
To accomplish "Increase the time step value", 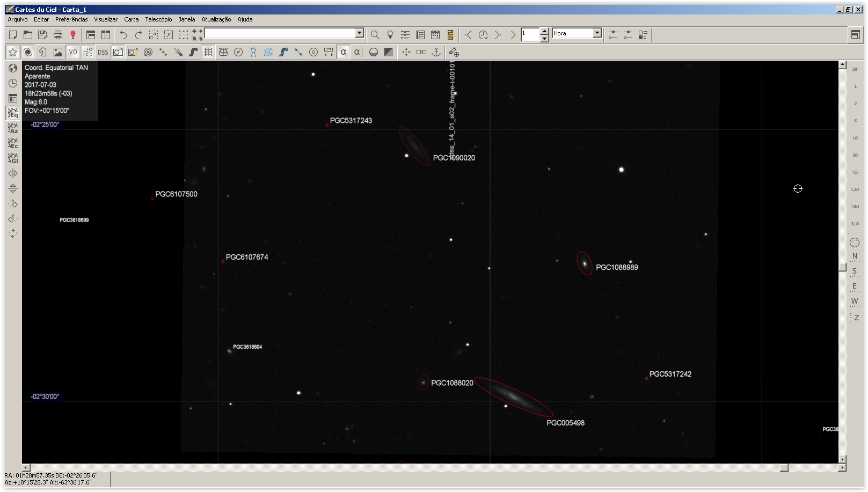I will click(x=544, y=32).
